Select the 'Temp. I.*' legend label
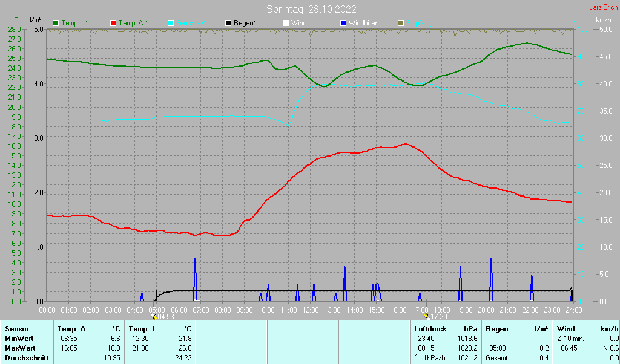The image size is (620, 364). coord(74,24)
